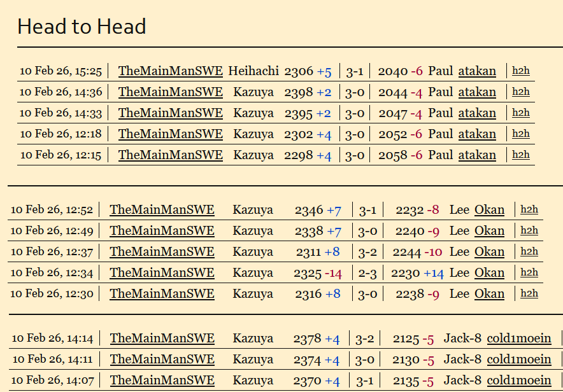The width and height of the screenshot is (563, 392).
Task: Open TheMainManSWE link in 12:30 row
Action: tap(162, 294)
